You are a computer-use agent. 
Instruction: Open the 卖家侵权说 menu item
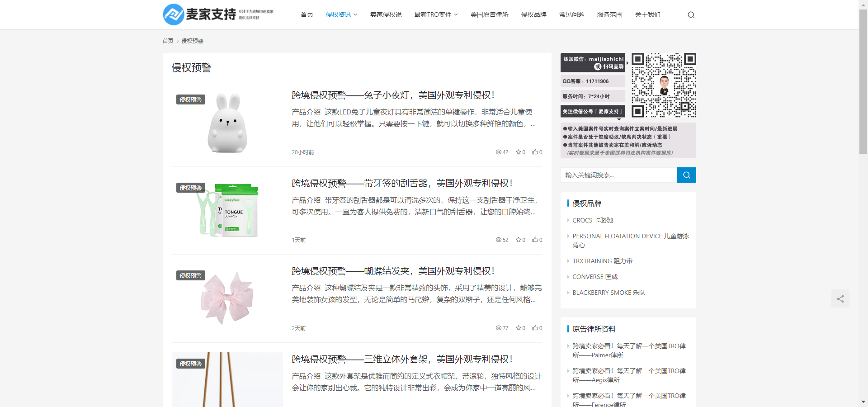[x=386, y=14]
